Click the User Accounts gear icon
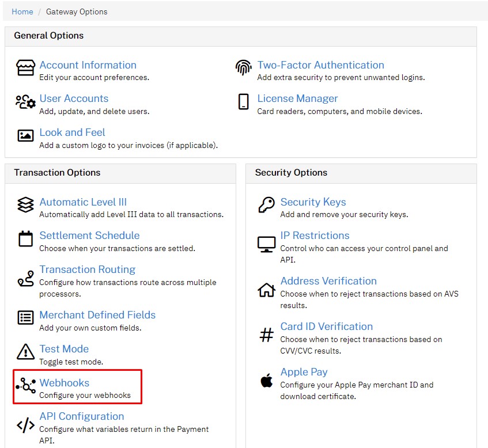The image size is (488, 448). coord(25,102)
